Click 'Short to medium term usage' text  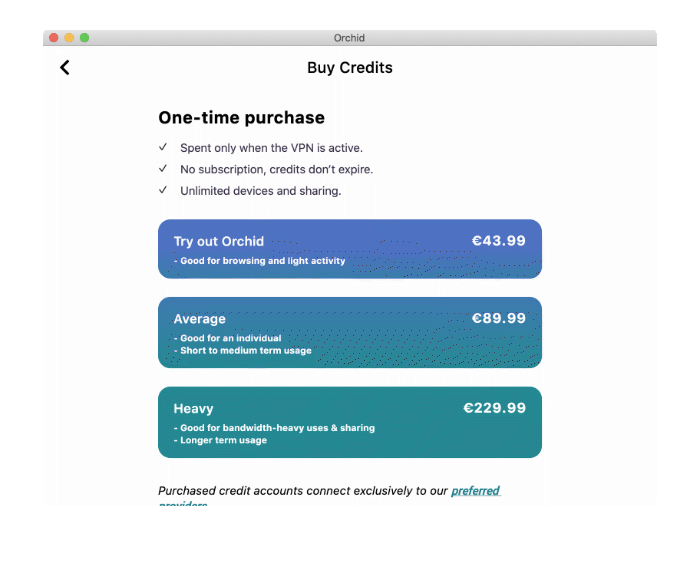246,350
